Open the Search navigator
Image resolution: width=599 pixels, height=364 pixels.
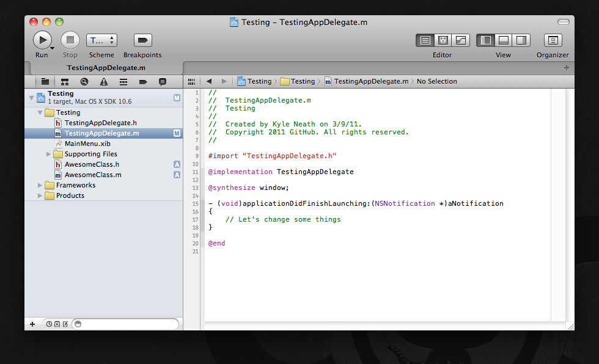point(84,81)
